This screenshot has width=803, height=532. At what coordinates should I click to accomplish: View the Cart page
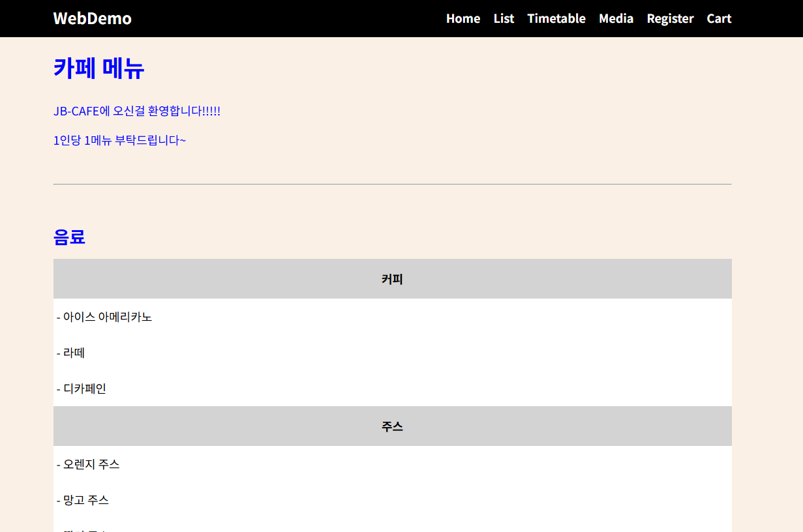tap(719, 18)
